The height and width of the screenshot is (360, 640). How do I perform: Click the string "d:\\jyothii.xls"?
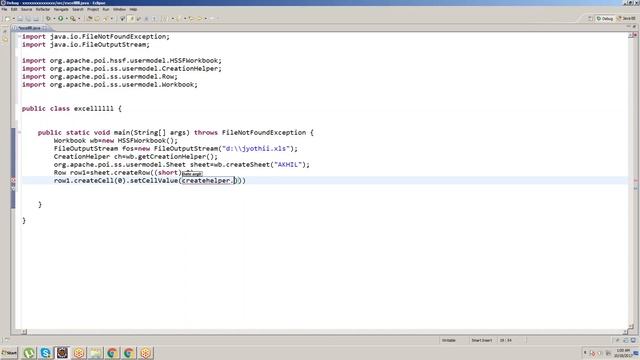click(x=256, y=149)
